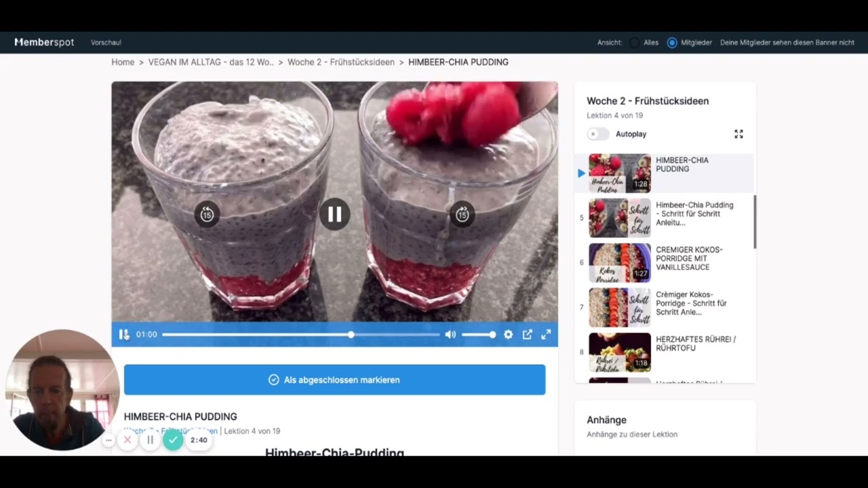Open Woche 2 - Frühstücksideen breadcrumb
Viewport: 868px width, 488px height.
click(x=341, y=62)
